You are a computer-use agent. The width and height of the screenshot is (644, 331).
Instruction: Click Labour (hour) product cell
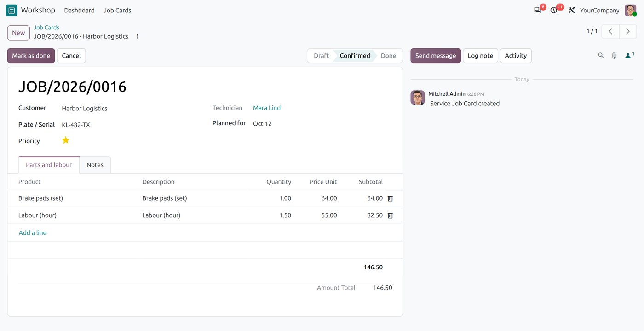pyautogui.click(x=37, y=215)
